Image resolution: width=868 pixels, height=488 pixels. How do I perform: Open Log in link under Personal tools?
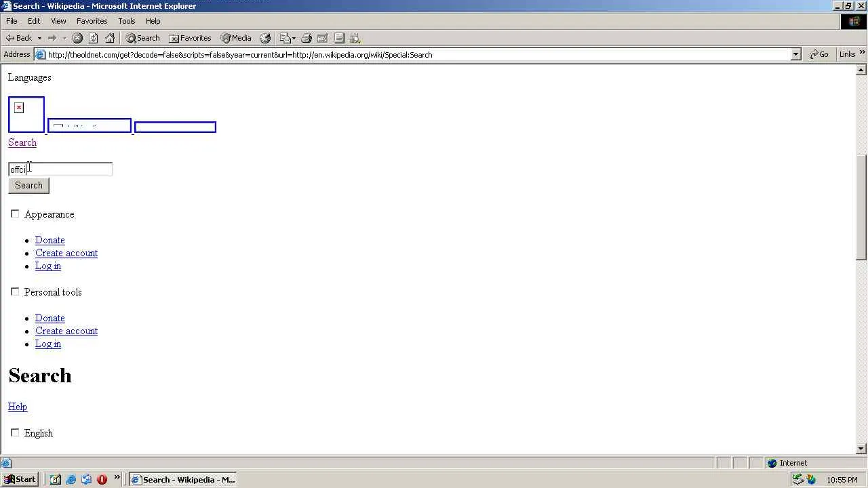click(48, 344)
